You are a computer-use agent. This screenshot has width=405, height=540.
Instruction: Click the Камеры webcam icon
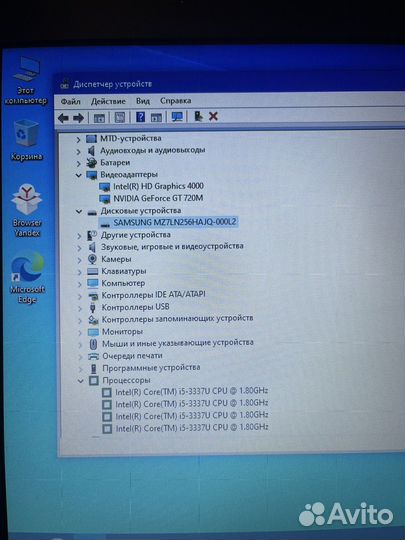pyautogui.click(x=92, y=259)
